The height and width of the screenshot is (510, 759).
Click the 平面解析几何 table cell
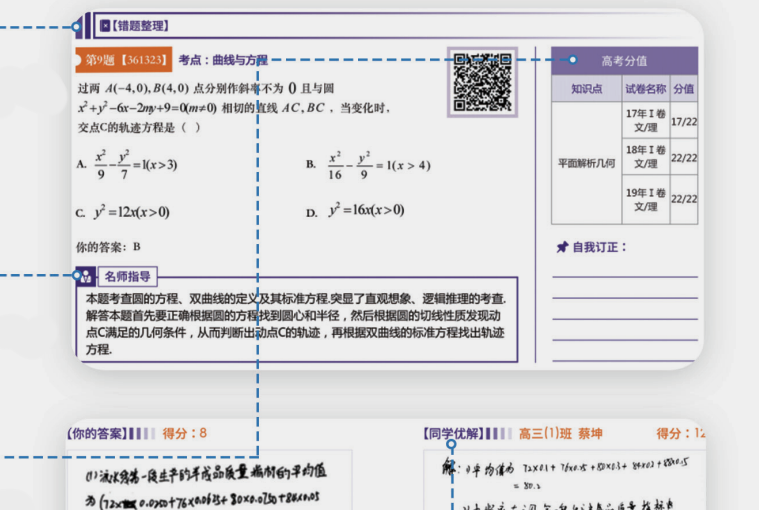[x=587, y=162]
